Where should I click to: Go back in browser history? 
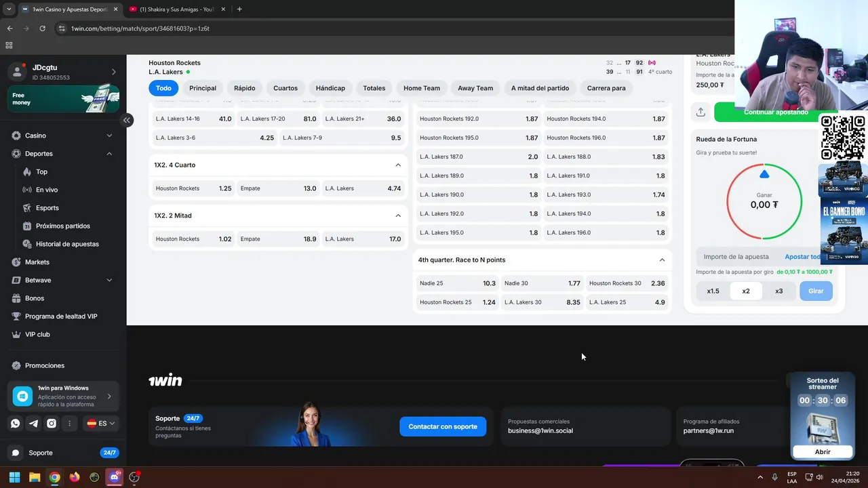click(9, 28)
